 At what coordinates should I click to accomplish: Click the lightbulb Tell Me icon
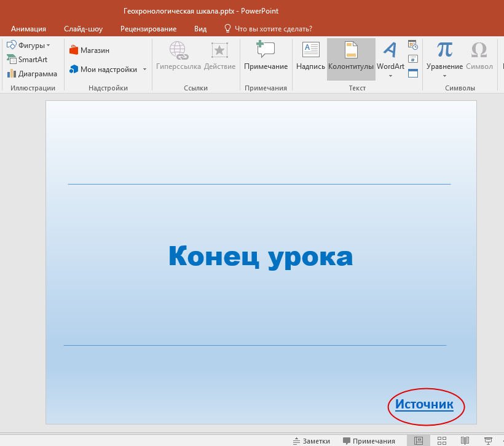227,29
